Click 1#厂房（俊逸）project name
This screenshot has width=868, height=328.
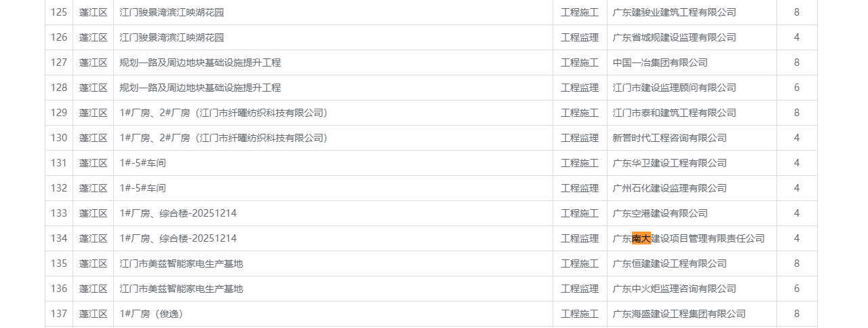click(151, 314)
